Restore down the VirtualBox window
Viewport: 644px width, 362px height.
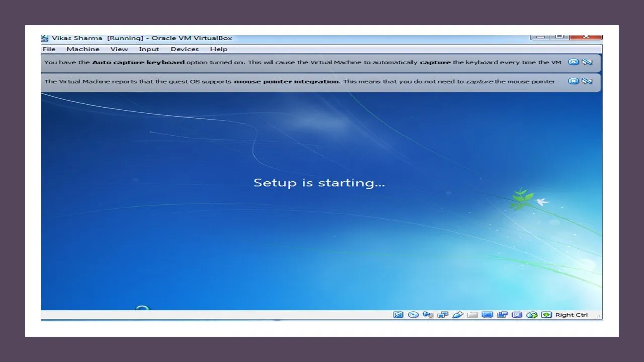[x=558, y=37]
